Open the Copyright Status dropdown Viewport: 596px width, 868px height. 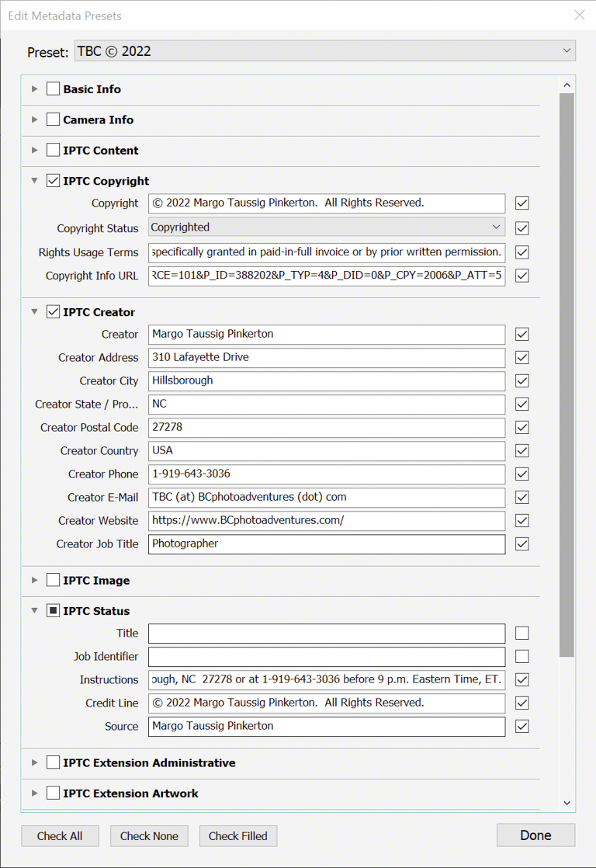point(327,227)
